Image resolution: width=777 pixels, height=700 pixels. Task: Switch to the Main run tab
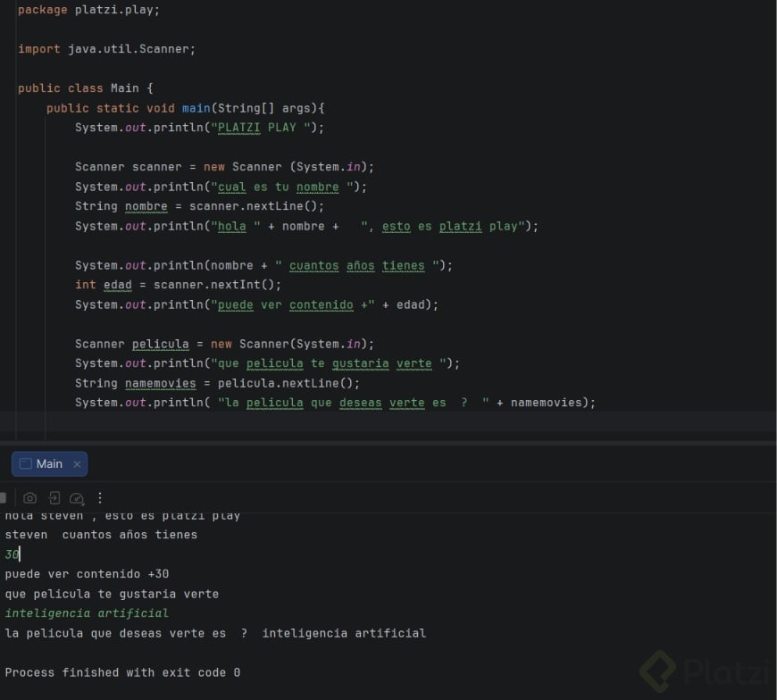[x=49, y=463]
